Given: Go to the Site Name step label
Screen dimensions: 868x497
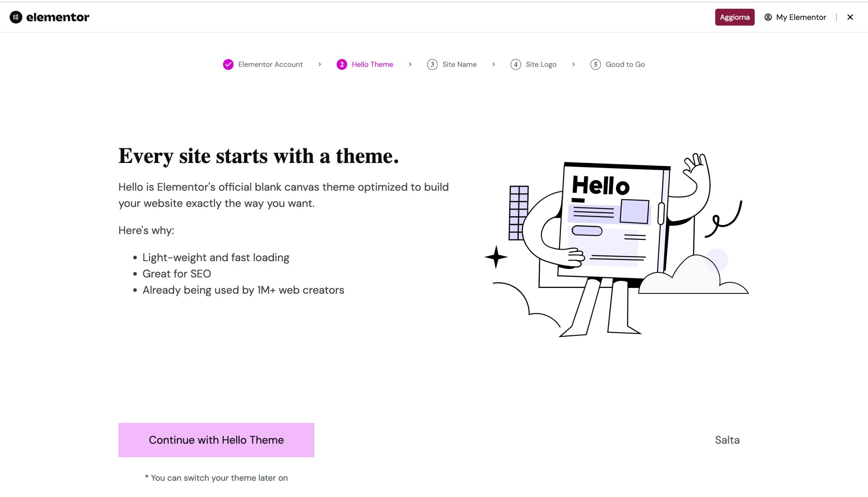Looking at the screenshot, I should pyautogui.click(x=459, y=64).
